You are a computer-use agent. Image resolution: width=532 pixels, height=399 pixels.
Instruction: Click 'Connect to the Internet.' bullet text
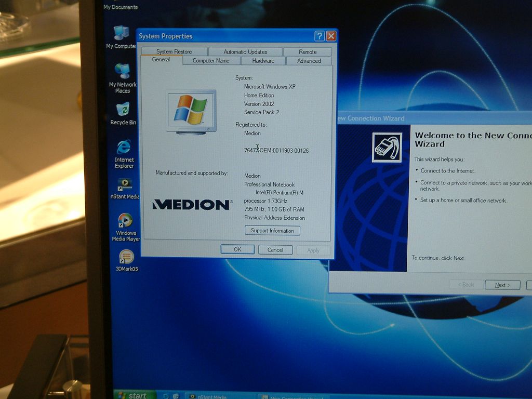(448, 171)
